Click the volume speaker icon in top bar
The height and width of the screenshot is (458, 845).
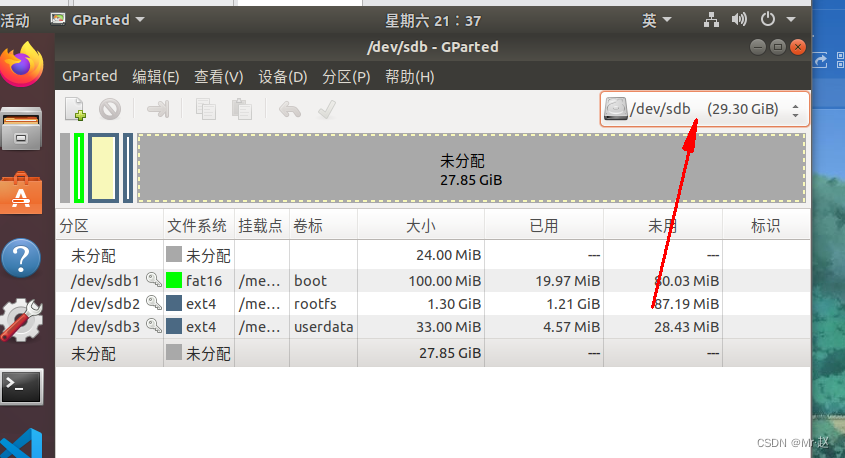click(x=739, y=20)
